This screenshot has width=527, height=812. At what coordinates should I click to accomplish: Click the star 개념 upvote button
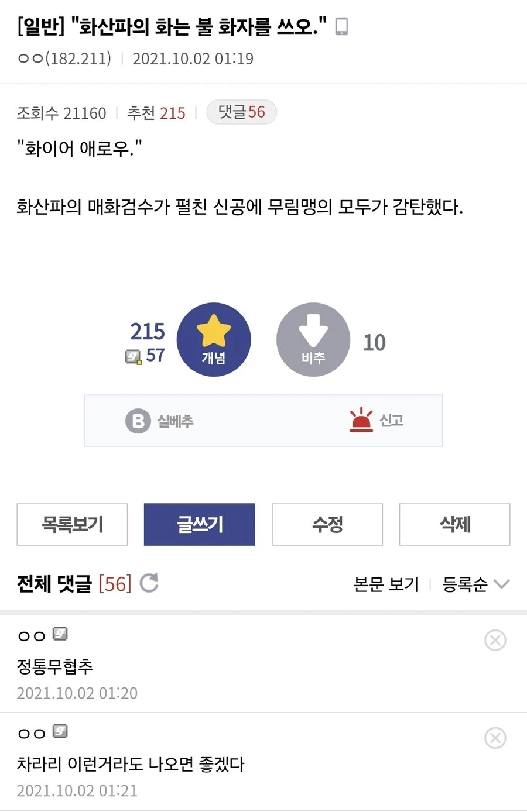point(214,340)
